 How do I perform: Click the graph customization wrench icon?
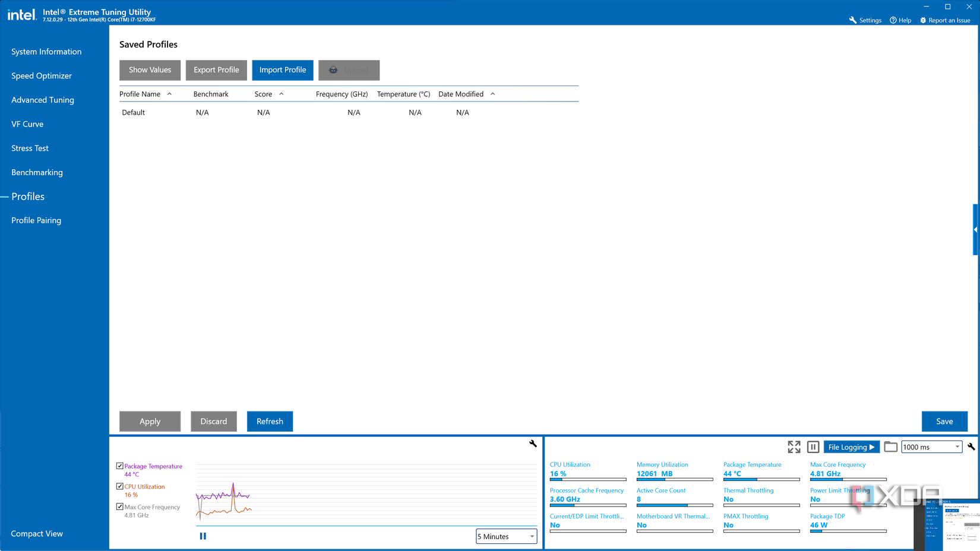[x=533, y=444]
